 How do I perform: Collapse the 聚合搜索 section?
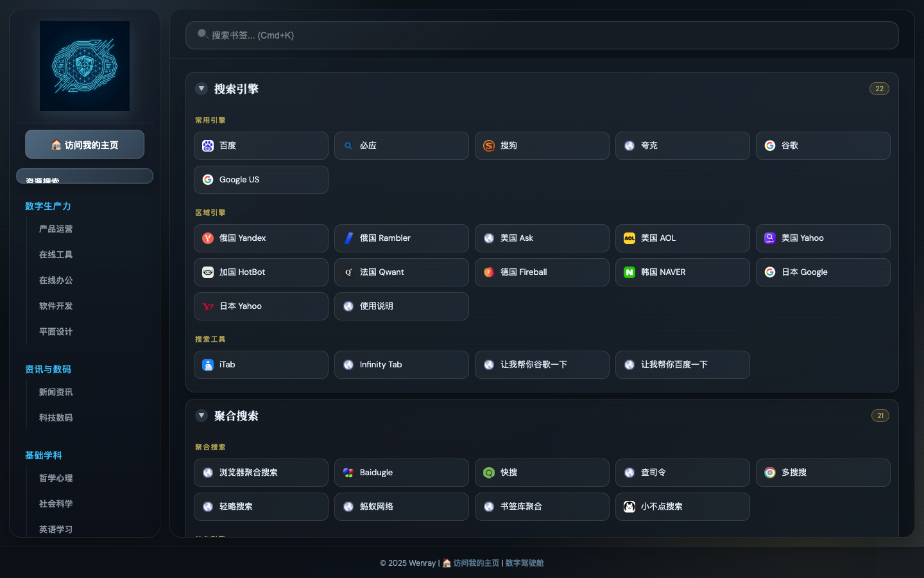(201, 416)
